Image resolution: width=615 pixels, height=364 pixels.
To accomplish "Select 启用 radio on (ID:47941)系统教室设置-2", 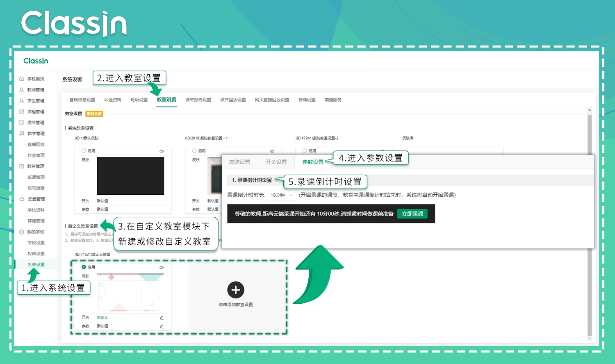I will (305, 151).
